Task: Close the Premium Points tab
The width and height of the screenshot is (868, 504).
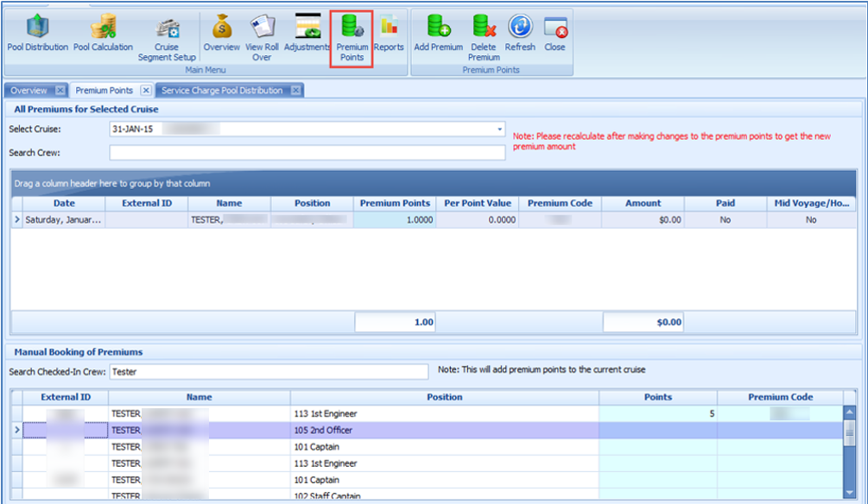Action: (x=146, y=90)
